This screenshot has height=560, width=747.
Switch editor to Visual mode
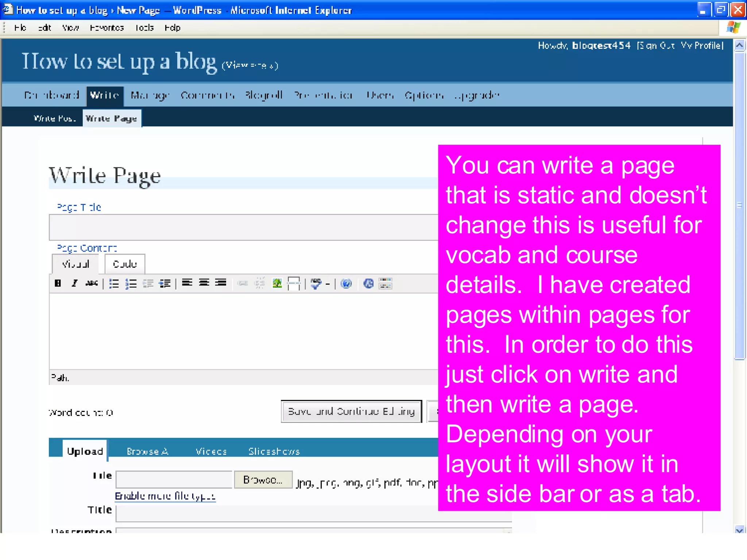[76, 264]
